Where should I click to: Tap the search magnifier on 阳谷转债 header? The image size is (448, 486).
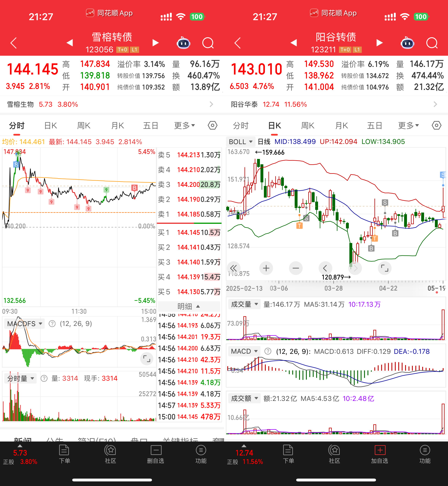432,43
